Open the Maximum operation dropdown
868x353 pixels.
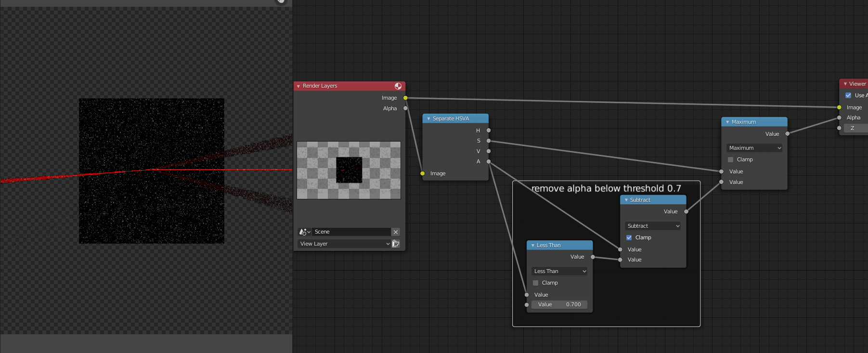click(x=754, y=148)
